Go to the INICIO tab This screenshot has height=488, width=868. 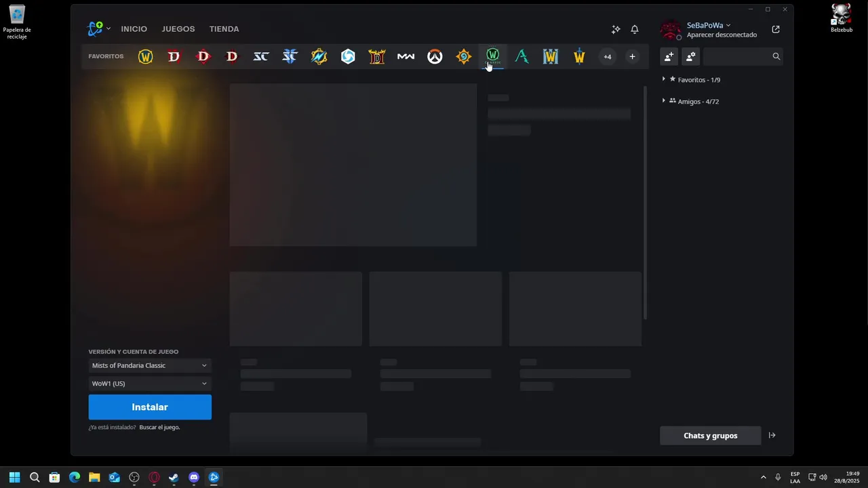(x=134, y=29)
